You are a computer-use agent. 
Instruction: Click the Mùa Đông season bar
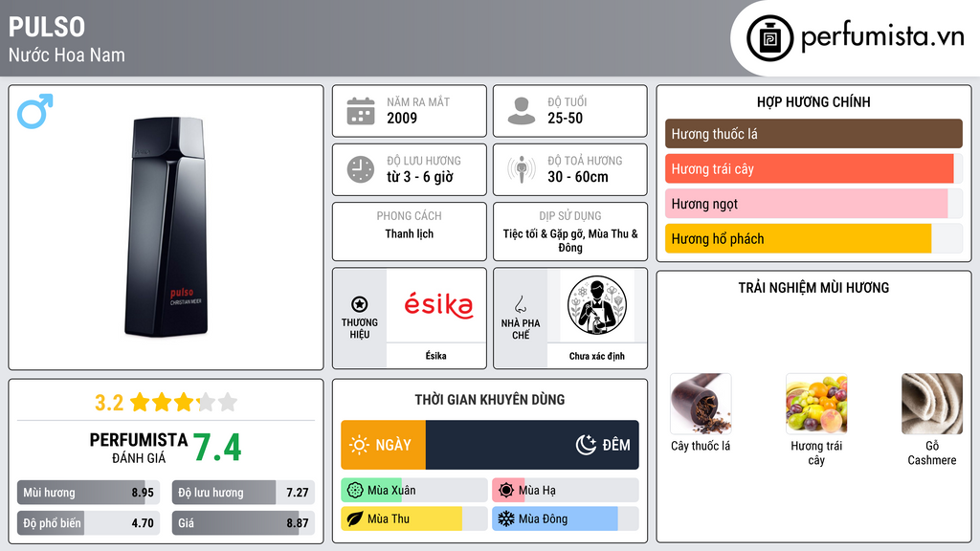coord(566,518)
